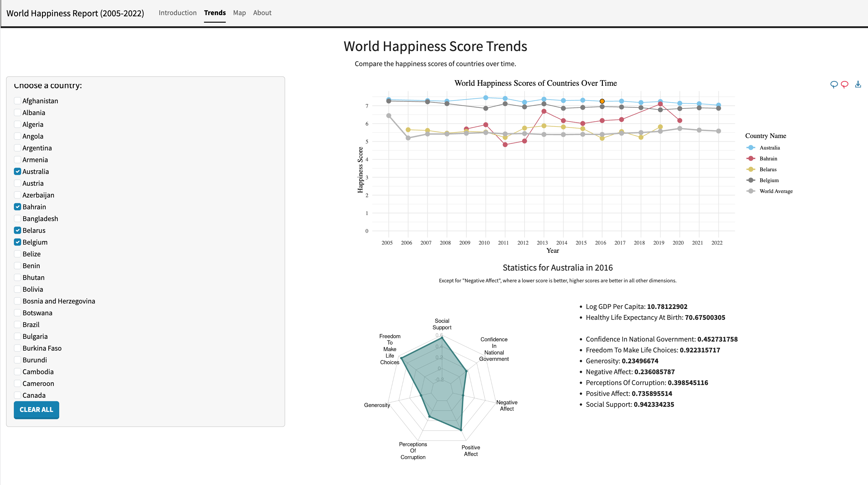The image size is (868, 485).
Task: Check the Afghanistan checkbox
Action: (x=18, y=101)
